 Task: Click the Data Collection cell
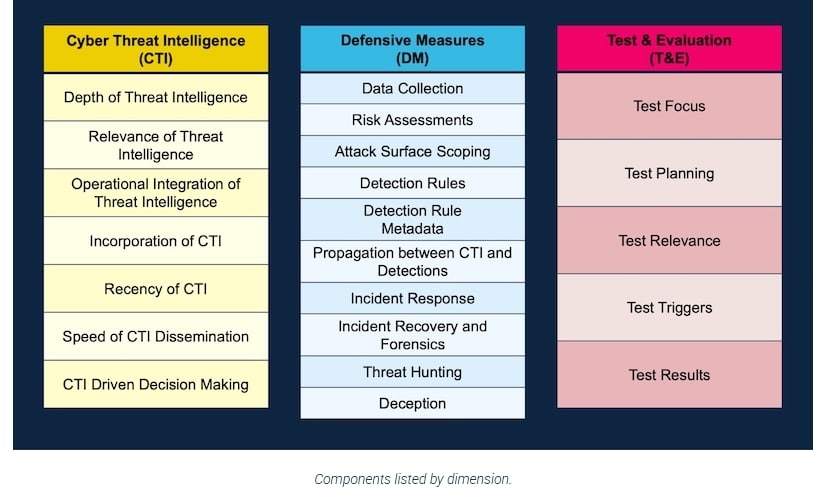pos(412,88)
